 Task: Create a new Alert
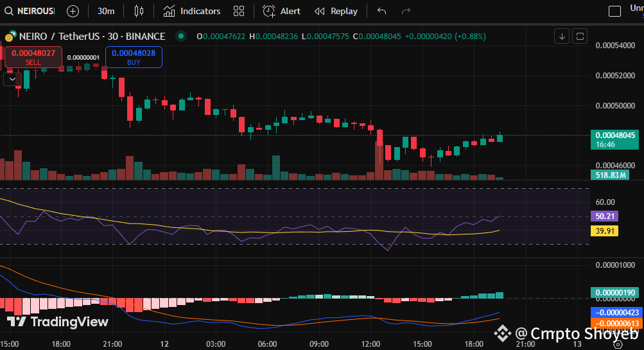pos(281,11)
